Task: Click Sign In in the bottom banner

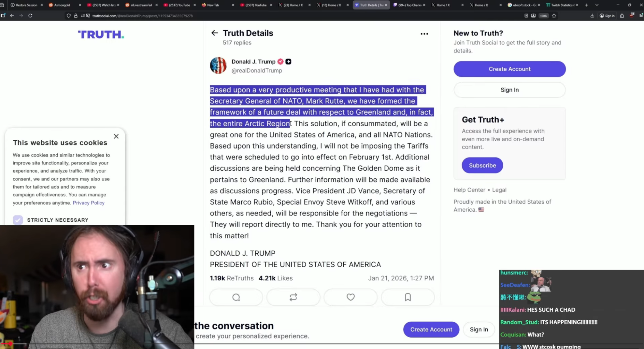Action: 479,329
